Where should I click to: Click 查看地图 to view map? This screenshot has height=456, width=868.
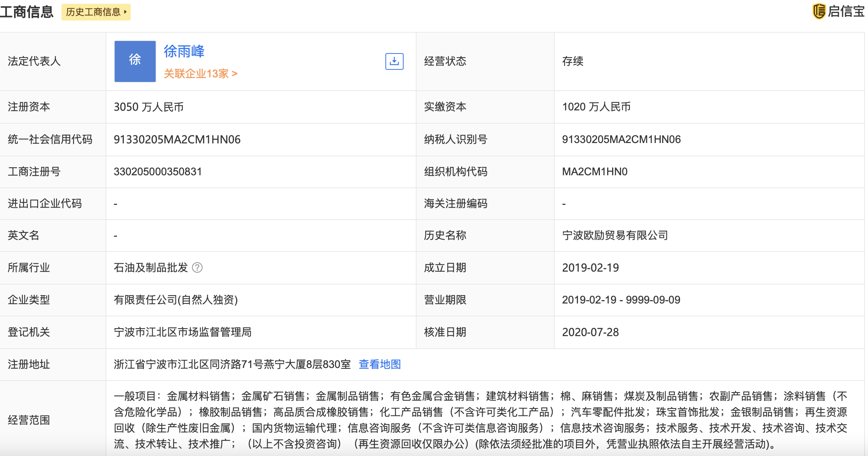[380, 365]
